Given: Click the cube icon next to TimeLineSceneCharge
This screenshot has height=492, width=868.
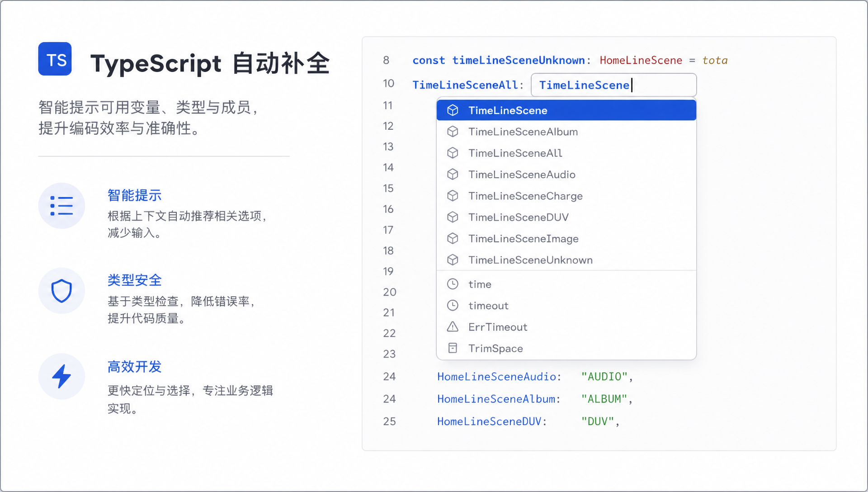Looking at the screenshot, I should pos(453,196).
